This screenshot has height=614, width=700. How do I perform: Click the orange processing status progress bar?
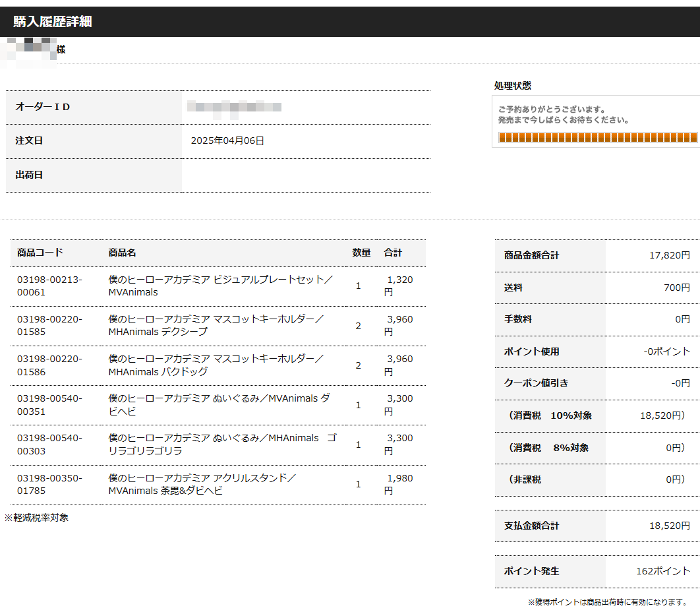597,138
